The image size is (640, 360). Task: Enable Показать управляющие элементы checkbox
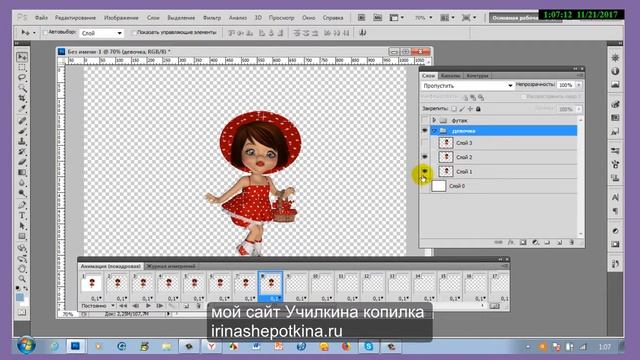133,32
